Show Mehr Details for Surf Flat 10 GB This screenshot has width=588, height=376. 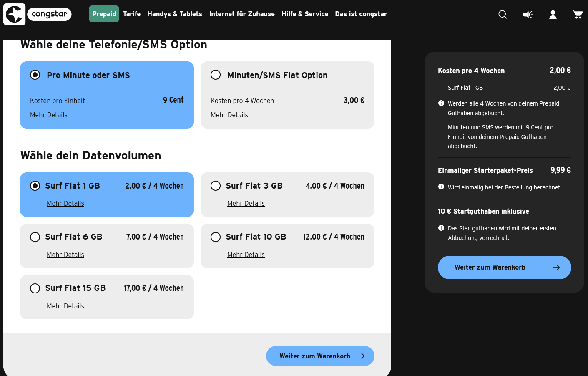(x=246, y=255)
